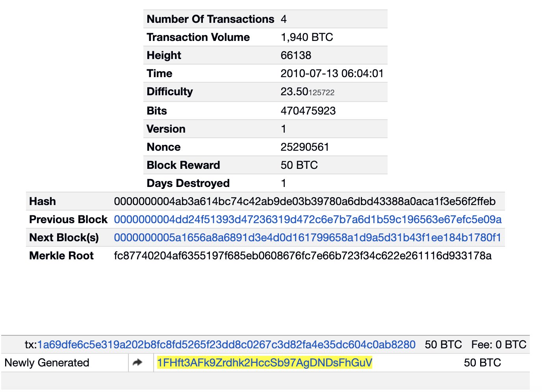This screenshot has height=392, width=542.
Task: Click the Transaction Volume label
Action: [x=198, y=37]
